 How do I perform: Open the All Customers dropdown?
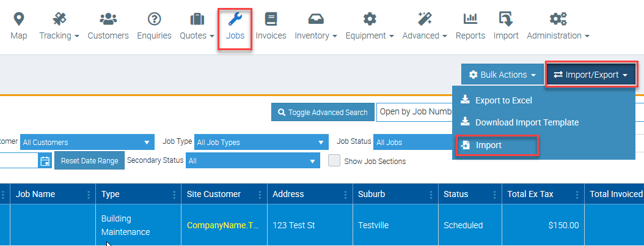[87, 143]
